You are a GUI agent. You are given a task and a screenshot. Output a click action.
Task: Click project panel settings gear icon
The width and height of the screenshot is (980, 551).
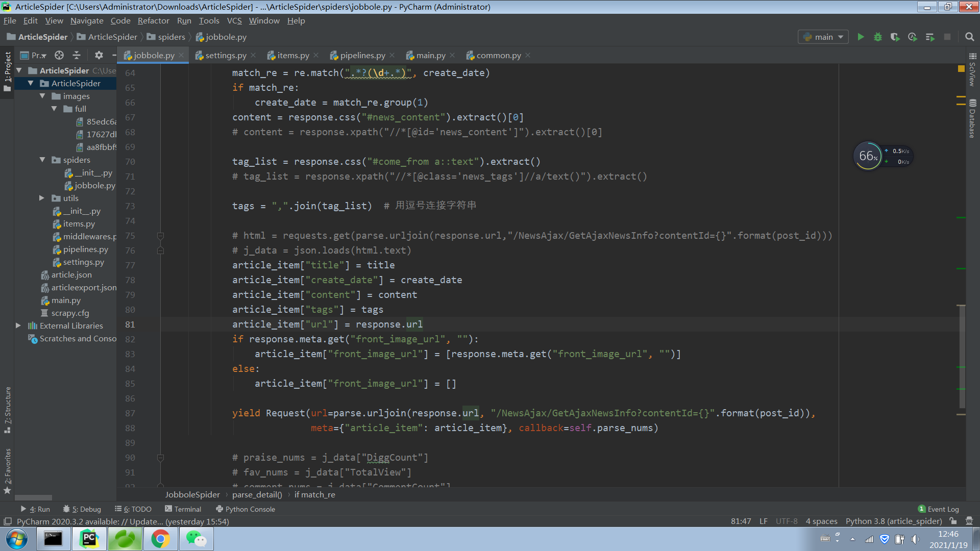click(99, 55)
